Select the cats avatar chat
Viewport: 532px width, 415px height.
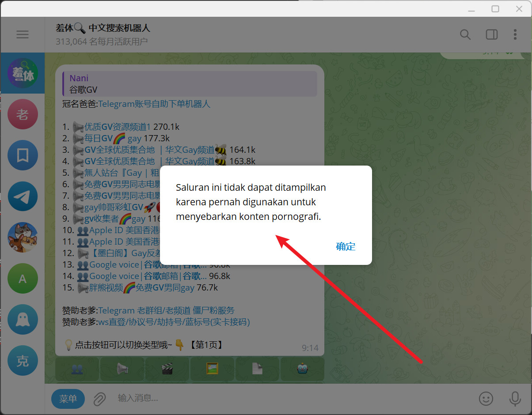coord(23,238)
